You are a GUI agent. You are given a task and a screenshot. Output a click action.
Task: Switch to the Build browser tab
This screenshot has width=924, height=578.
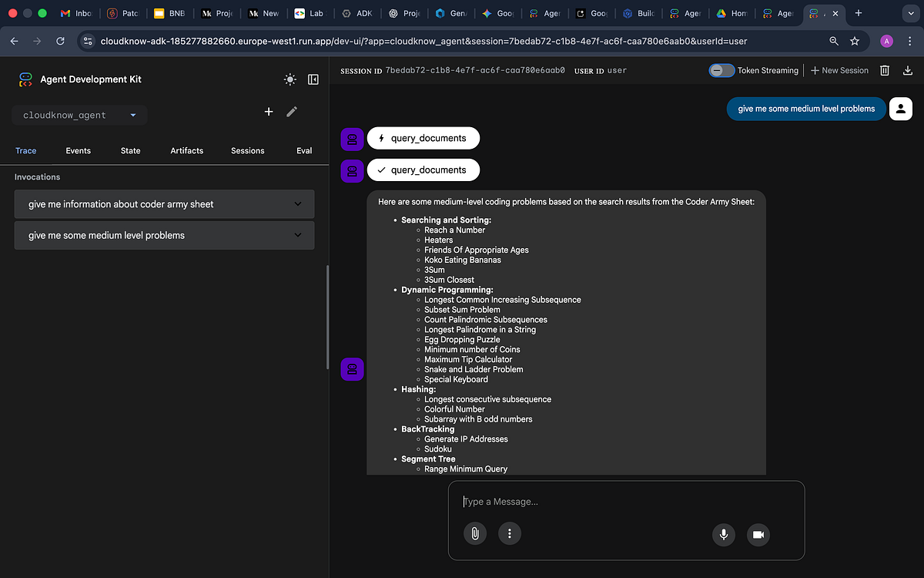click(x=639, y=13)
